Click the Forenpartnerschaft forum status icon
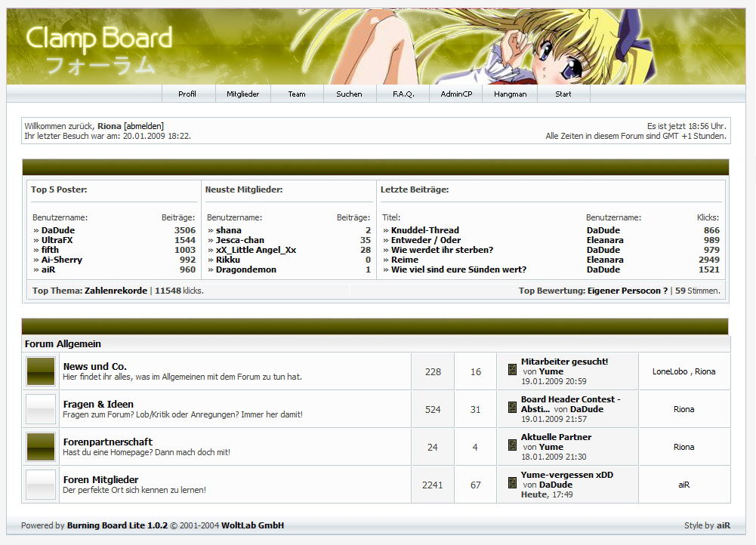 coord(41,447)
